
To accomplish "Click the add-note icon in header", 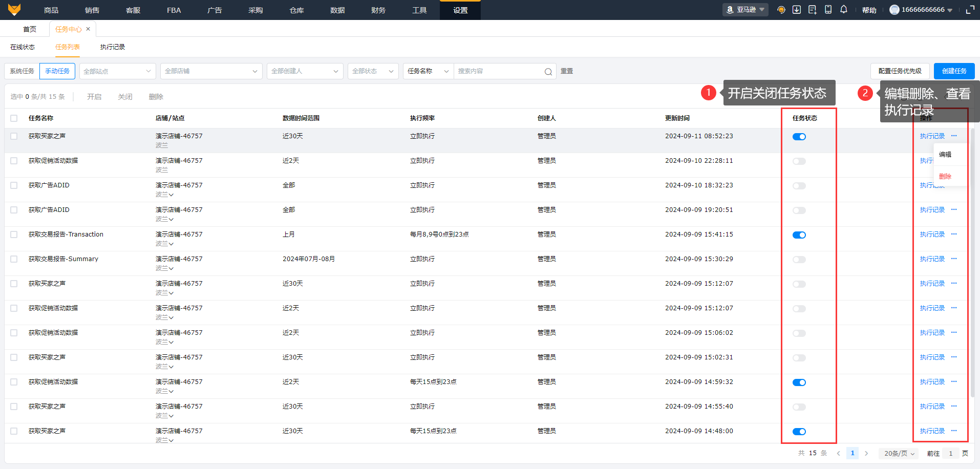I will 812,10.
